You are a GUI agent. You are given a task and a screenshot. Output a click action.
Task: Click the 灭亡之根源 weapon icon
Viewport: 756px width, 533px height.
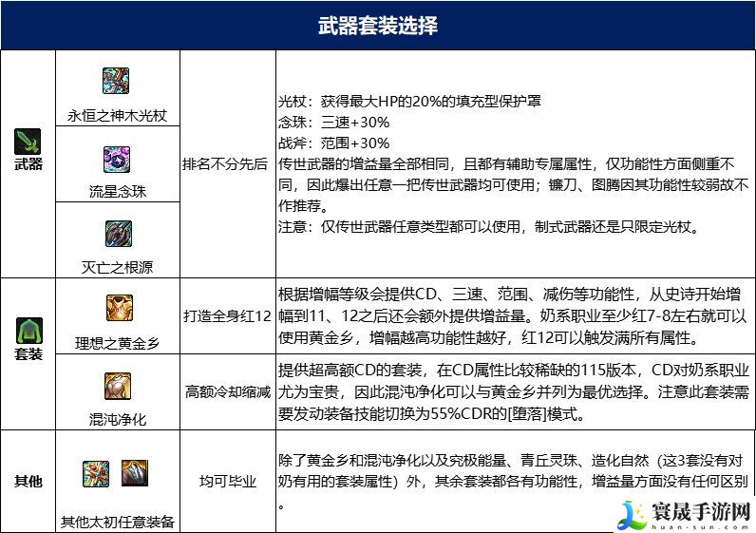click(x=119, y=234)
